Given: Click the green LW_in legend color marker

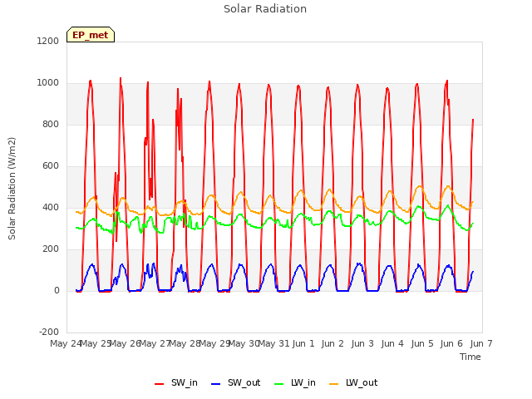Looking at the screenshot, I should click(x=278, y=384).
